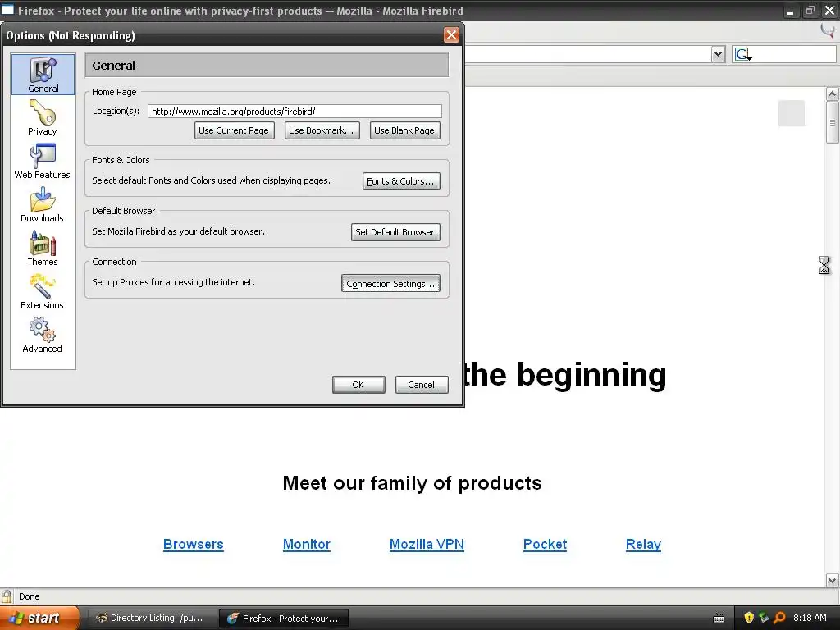Screen dimensions: 840x630
Task: Click the Google search engine icon
Action: pyautogui.click(x=743, y=54)
